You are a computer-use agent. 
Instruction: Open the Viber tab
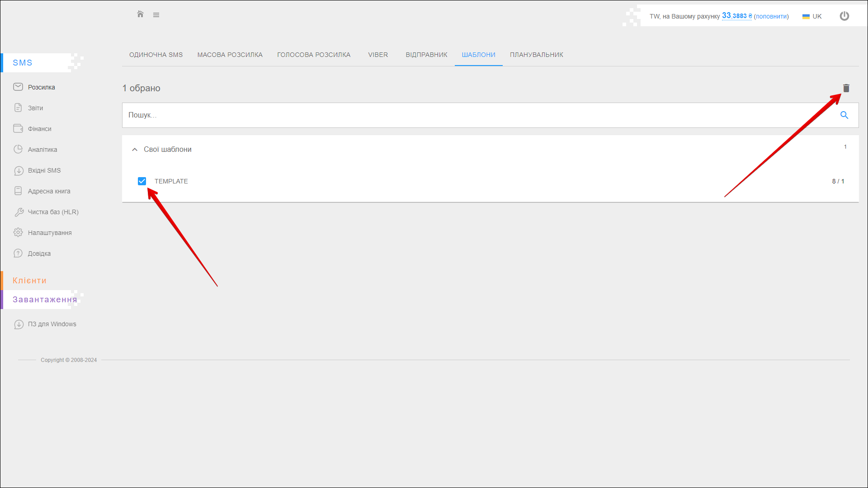(377, 55)
